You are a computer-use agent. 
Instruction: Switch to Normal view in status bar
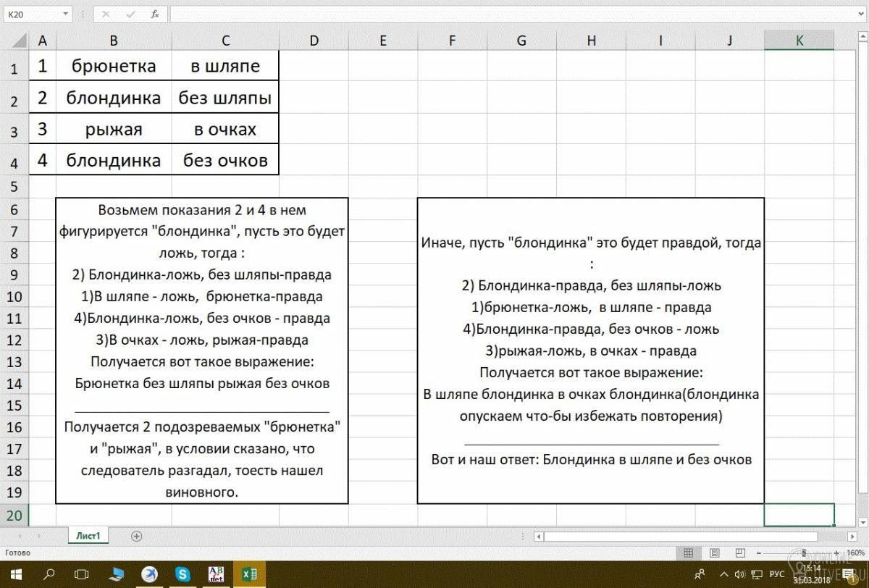(688, 553)
